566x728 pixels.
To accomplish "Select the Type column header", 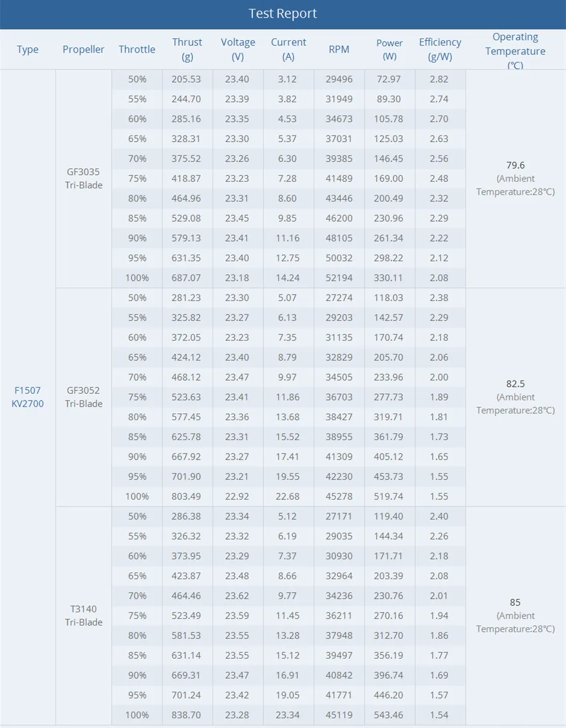I will tap(28, 49).
